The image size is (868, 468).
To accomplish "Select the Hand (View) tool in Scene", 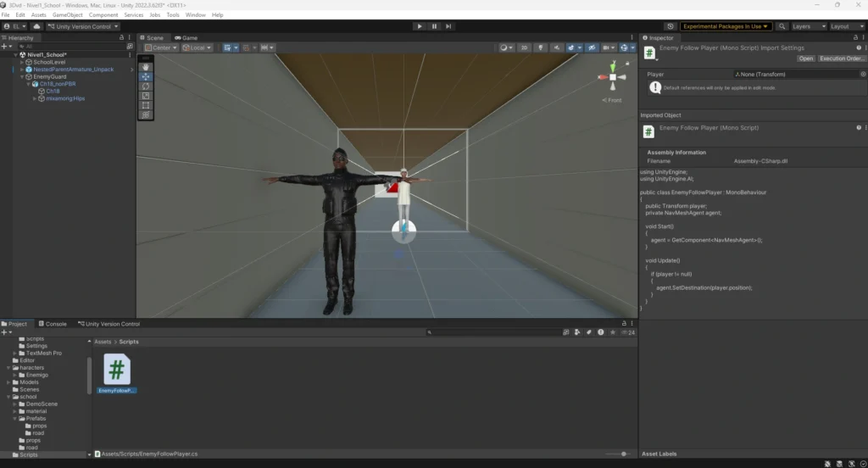I will click(146, 67).
